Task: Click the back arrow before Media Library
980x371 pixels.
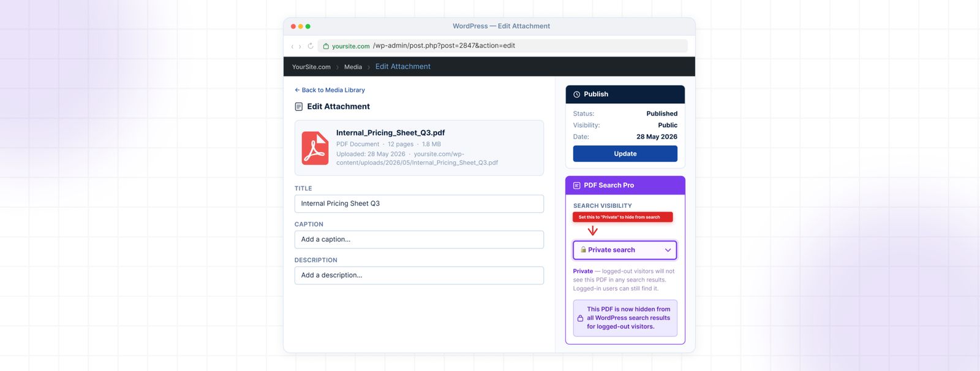Action: 297,90
